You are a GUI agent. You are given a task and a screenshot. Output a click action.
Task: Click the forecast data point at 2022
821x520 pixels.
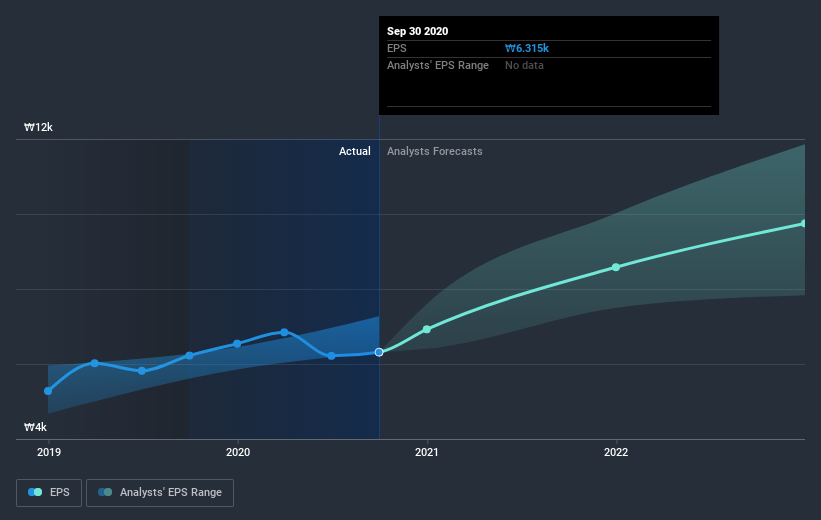[x=616, y=267]
